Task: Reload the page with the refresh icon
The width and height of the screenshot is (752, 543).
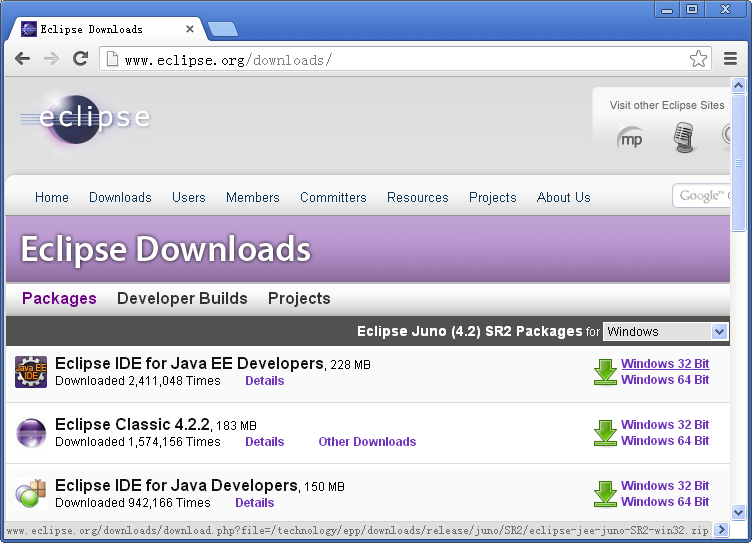Action: 81,59
